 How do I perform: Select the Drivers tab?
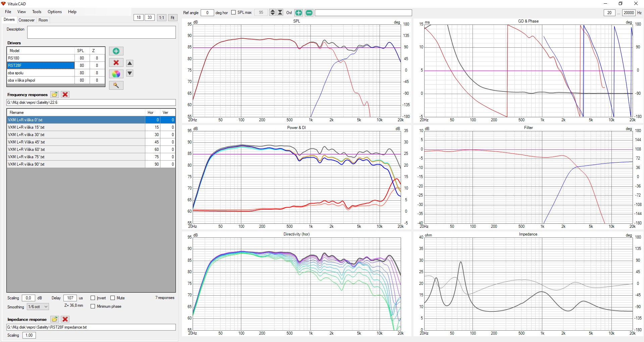(x=9, y=20)
